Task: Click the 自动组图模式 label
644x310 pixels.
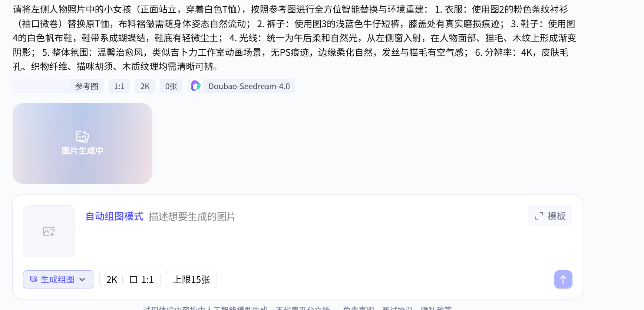Action: (x=114, y=216)
